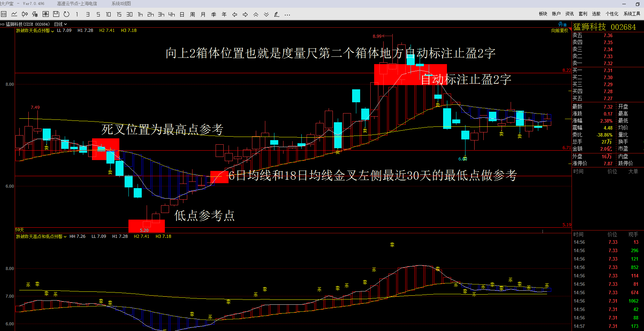
Task: Select the 30-minute period
Action: tap(129, 14)
